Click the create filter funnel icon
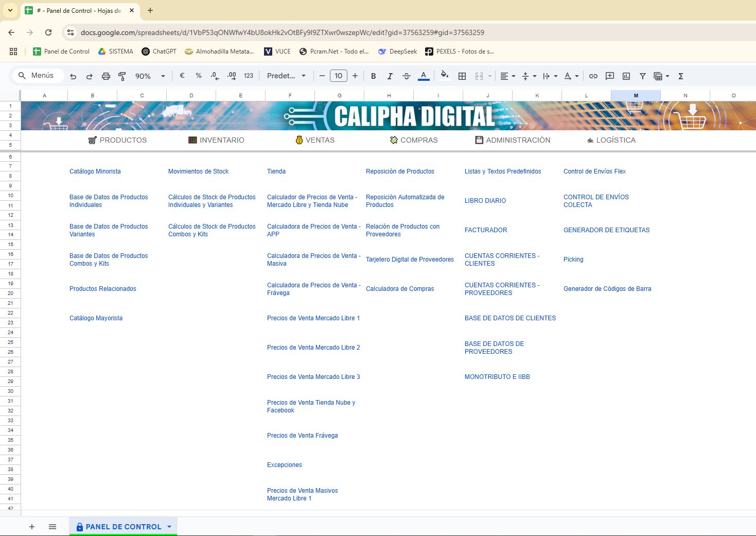The width and height of the screenshot is (756, 536). [642, 76]
